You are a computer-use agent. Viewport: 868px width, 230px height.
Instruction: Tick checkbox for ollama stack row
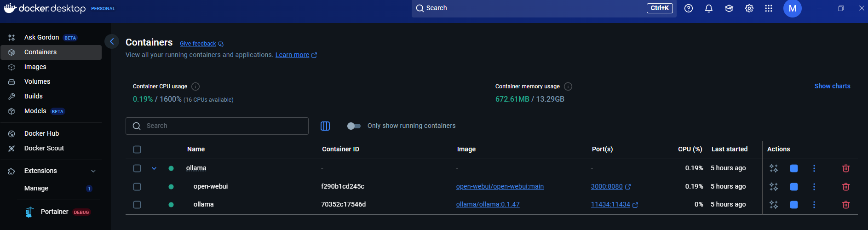point(137,168)
